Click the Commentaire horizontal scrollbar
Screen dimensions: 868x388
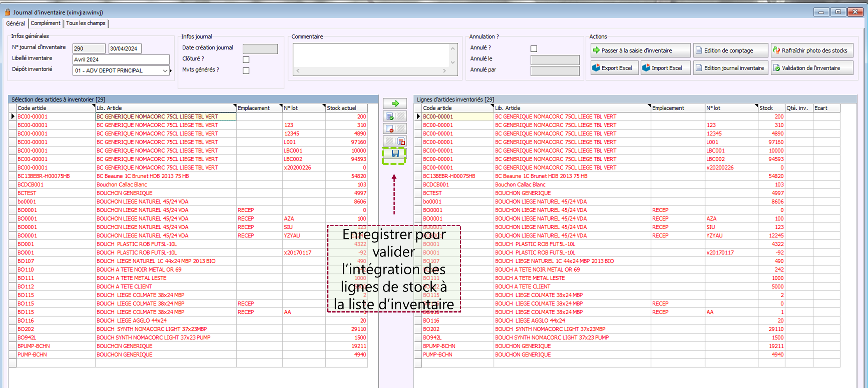click(371, 71)
